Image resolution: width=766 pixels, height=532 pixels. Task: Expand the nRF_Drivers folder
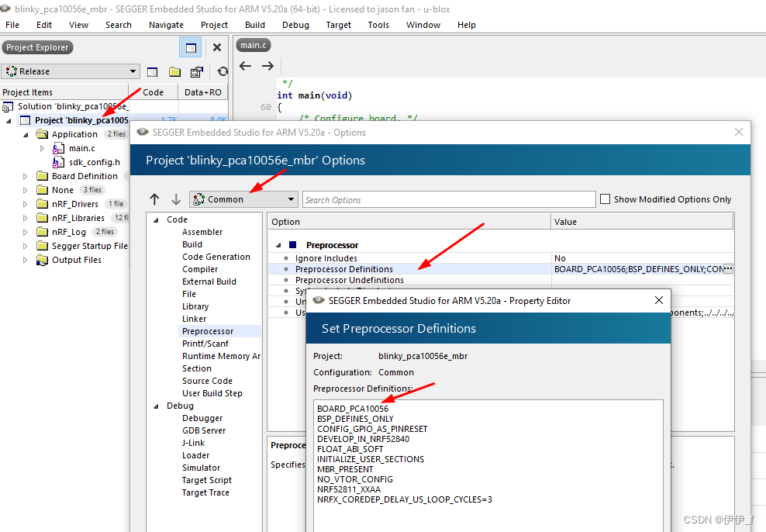[26, 204]
